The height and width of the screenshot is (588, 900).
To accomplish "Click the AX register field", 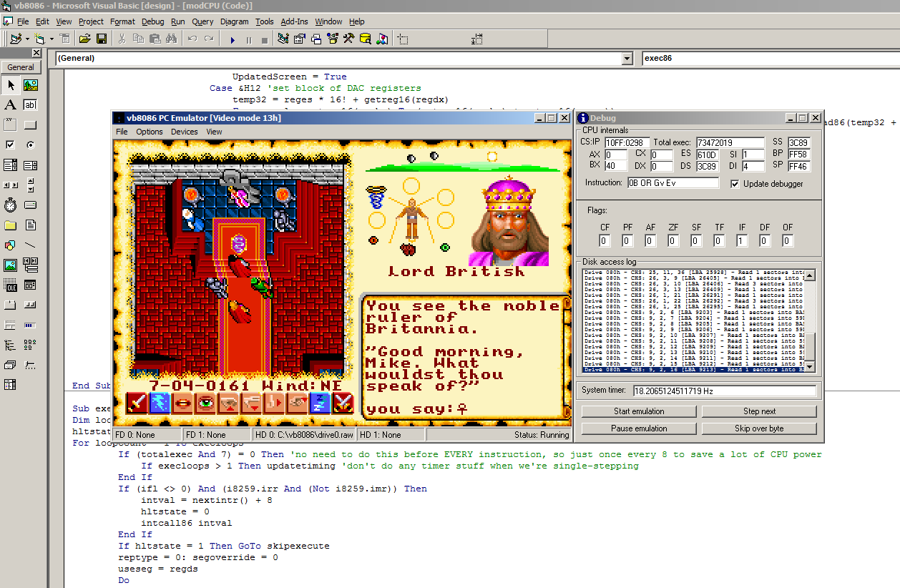I will click(x=616, y=155).
